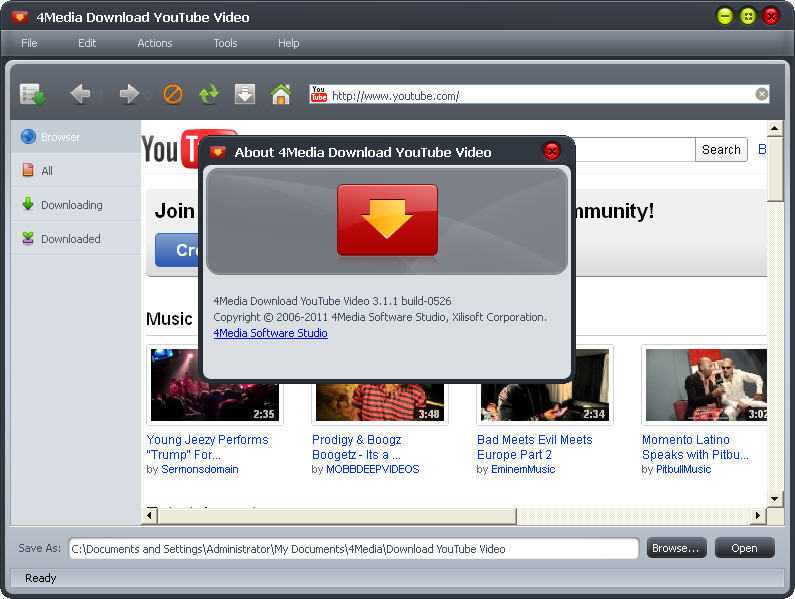Stop page loading with orange icon
The width and height of the screenshot is (795, 599).
[173, 94]
